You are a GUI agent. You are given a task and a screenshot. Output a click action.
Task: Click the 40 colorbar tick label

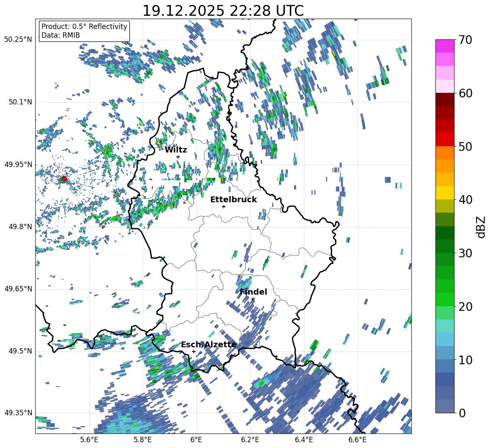tap(465, 200)
